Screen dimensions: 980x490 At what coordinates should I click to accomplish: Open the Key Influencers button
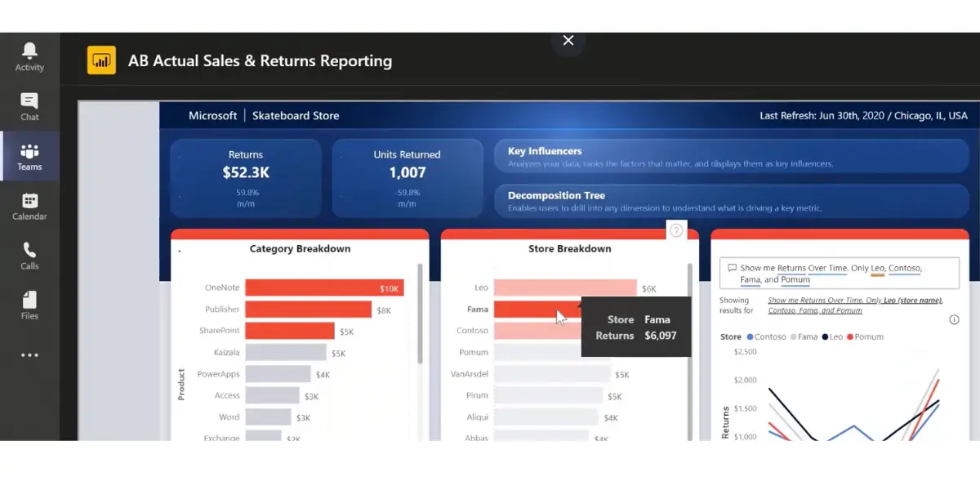(x=732, y=156)
